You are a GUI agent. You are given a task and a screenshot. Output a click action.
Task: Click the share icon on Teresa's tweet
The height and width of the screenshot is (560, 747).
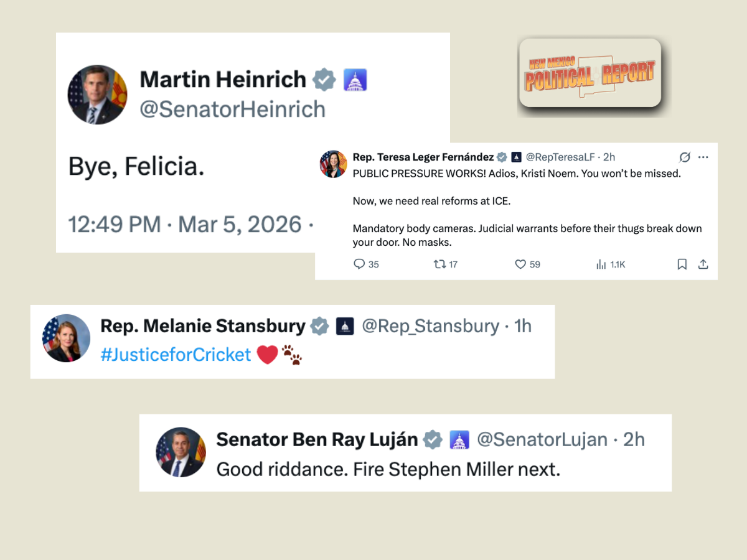point(703,264)
